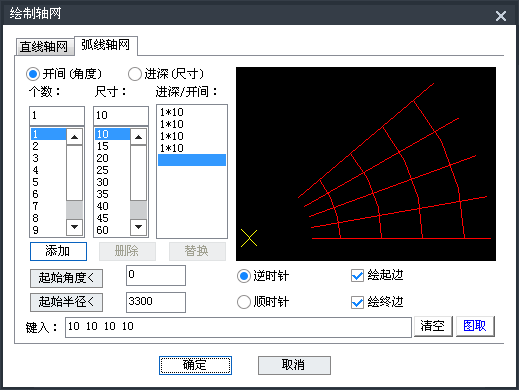Click up arrow in count list scrollbar
The width and height of the screenshot is (519, 390).
click(74, 137)
